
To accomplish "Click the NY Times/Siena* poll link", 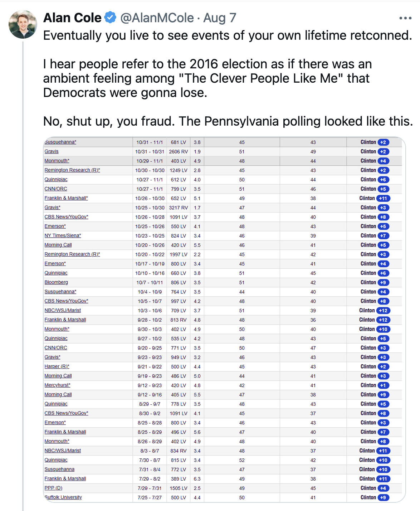I will coord(63,235).
